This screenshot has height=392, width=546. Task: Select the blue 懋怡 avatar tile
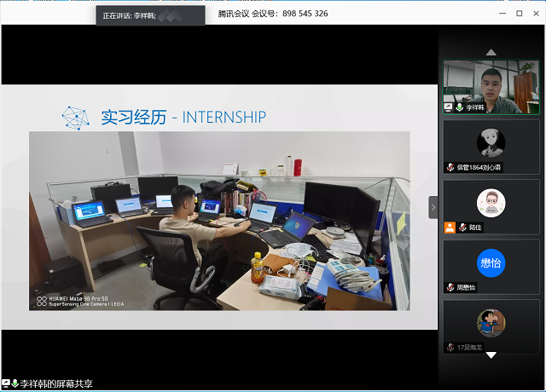click(x=491, y=262)
